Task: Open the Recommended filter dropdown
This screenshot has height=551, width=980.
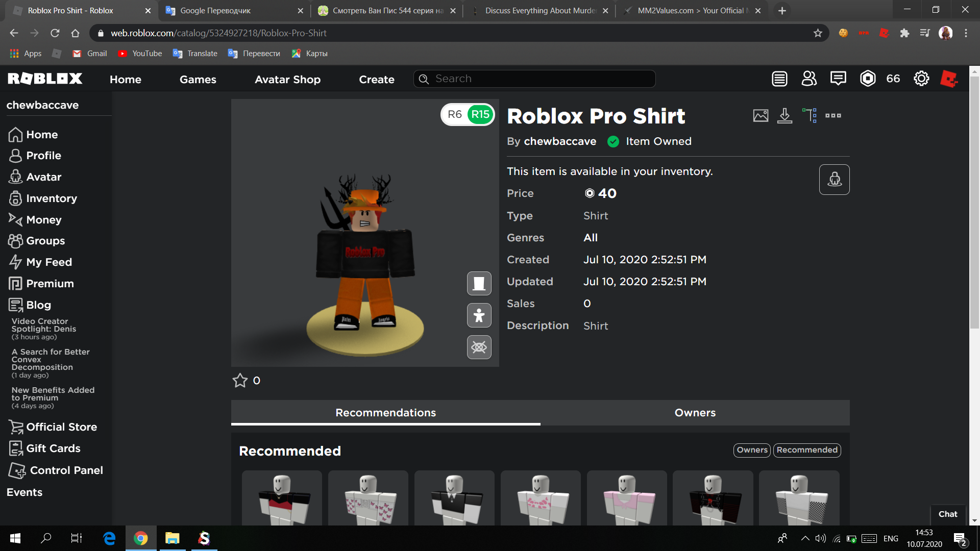Action: coord(806,449)
